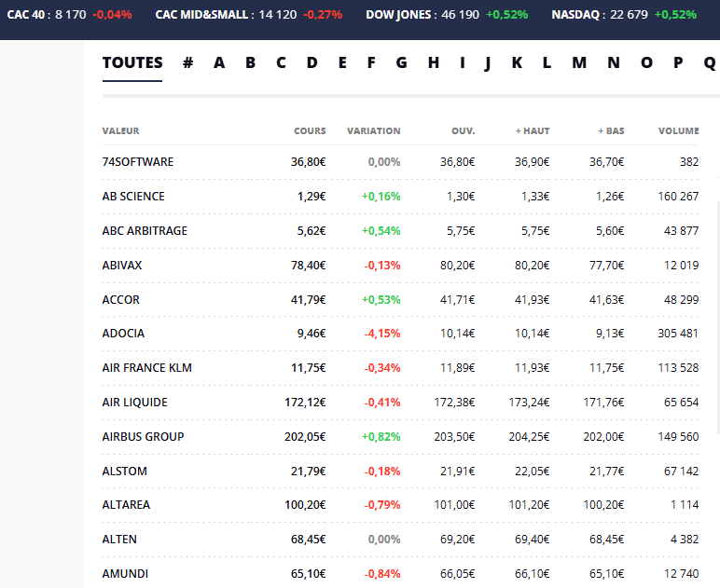The image size is (720, 588).
Task: Click the AMUNDI stock name
Action: pos(125,574)
